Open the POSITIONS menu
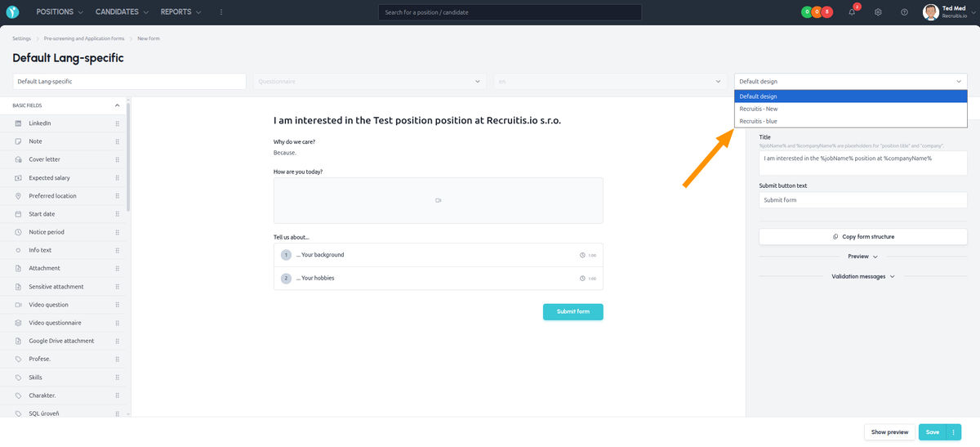Image resolution: width=980 pixels, height=447 pixels. coord(60,12)
